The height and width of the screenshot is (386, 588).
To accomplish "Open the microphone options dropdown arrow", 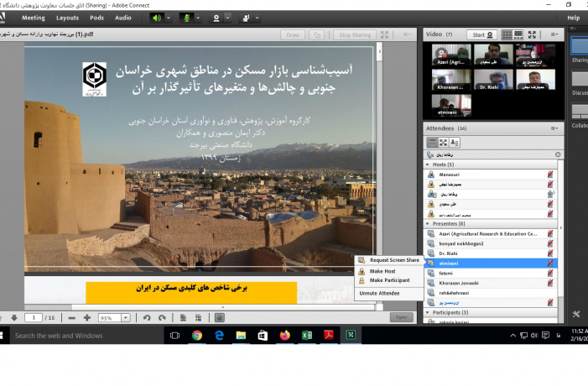I will click(x=198, y=18).
